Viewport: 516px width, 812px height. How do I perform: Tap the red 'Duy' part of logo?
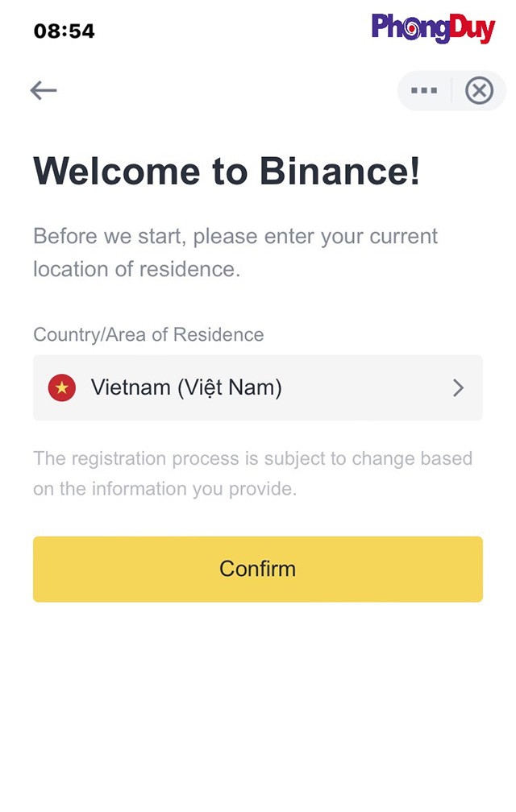click(471, 28)
